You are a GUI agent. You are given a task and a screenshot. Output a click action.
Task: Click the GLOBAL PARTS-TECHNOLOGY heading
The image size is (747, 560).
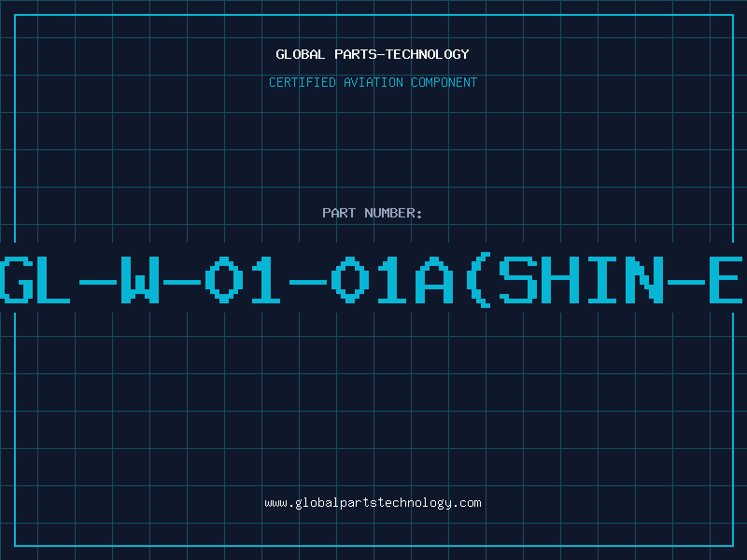[373, 54]
